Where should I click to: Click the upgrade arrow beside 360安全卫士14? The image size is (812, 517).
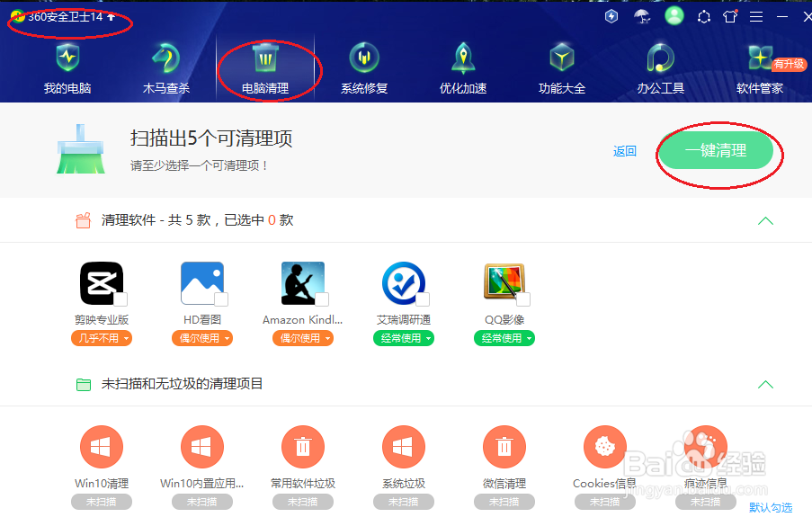[x=111, y=16]
